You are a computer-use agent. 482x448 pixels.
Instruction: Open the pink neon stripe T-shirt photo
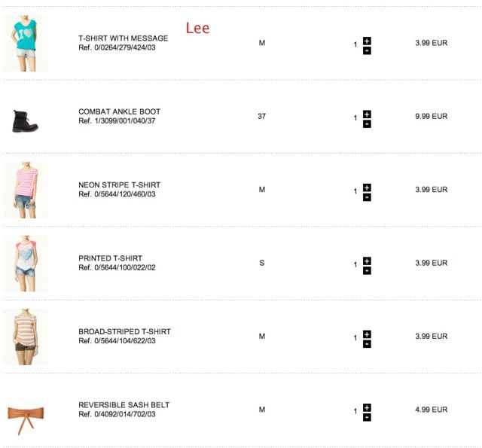25,190
